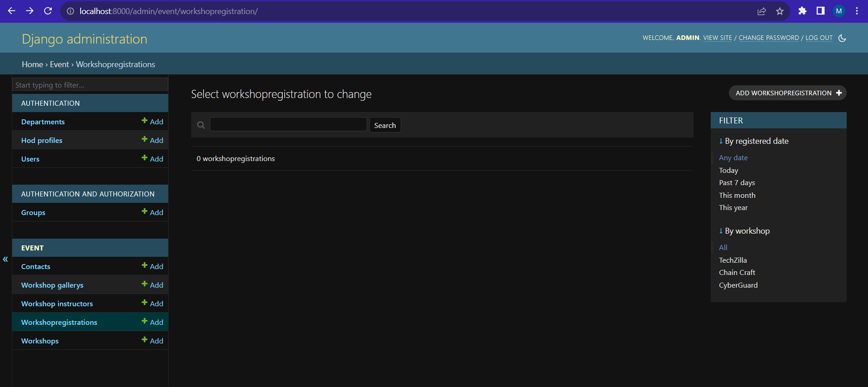Open Hod profiles in sidebar
Screen dimensions: 868x387
pos(42,141)
